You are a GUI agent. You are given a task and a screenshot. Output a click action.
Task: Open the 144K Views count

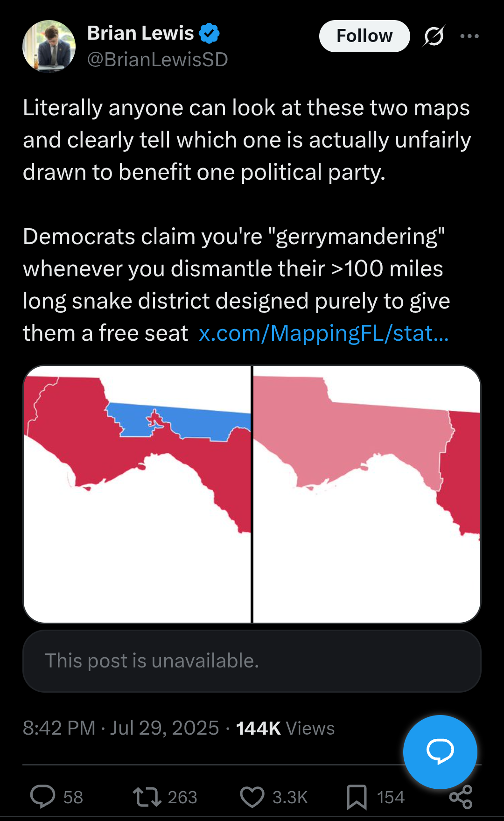[285, 728]
